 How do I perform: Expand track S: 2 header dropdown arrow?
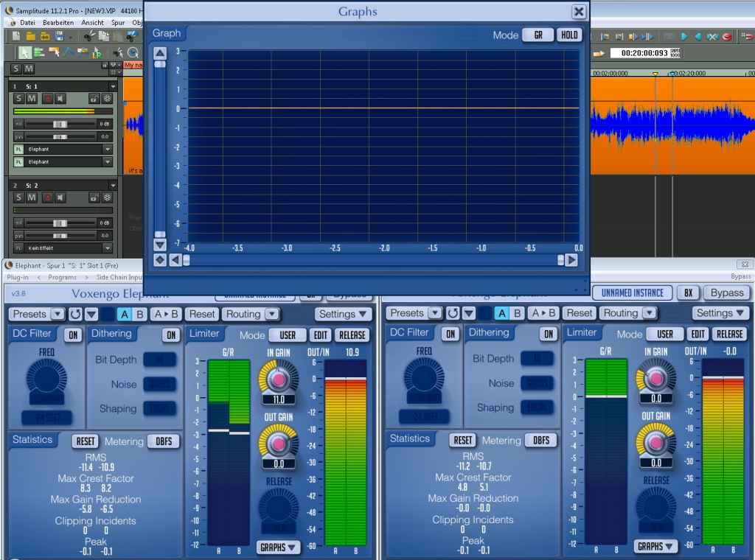(113, 186)
